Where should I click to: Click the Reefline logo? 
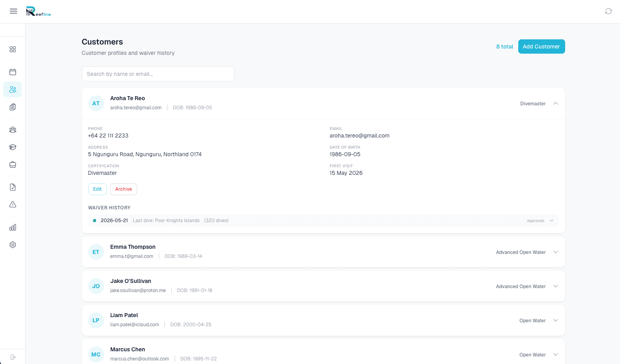(39, 12)
